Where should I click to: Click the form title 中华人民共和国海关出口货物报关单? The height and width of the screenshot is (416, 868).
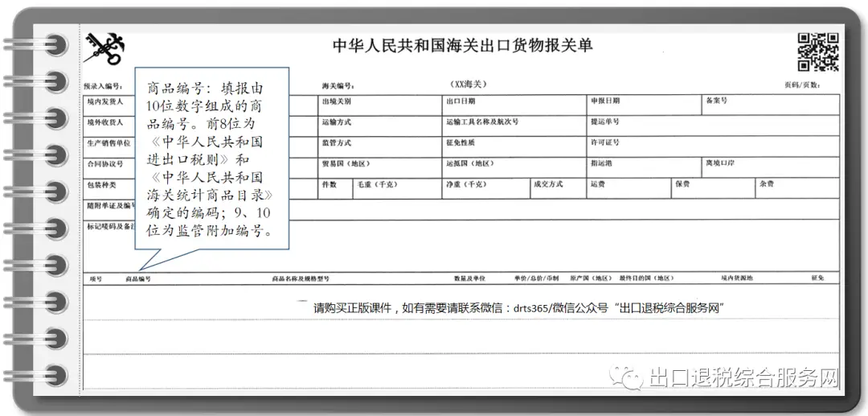coord(462,45)
